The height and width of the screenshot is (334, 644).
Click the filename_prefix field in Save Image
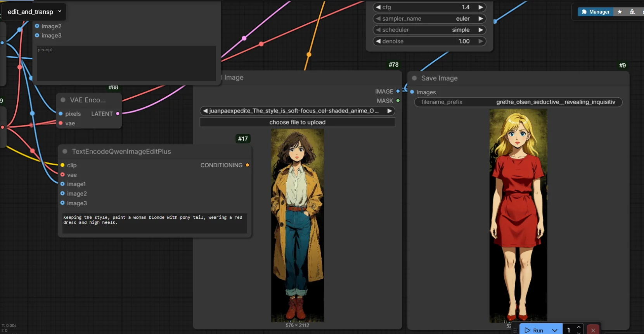point(518,102)
